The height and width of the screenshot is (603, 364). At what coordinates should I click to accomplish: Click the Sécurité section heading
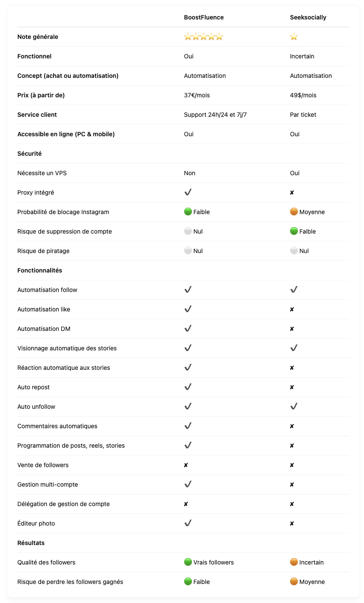point(29,154)
